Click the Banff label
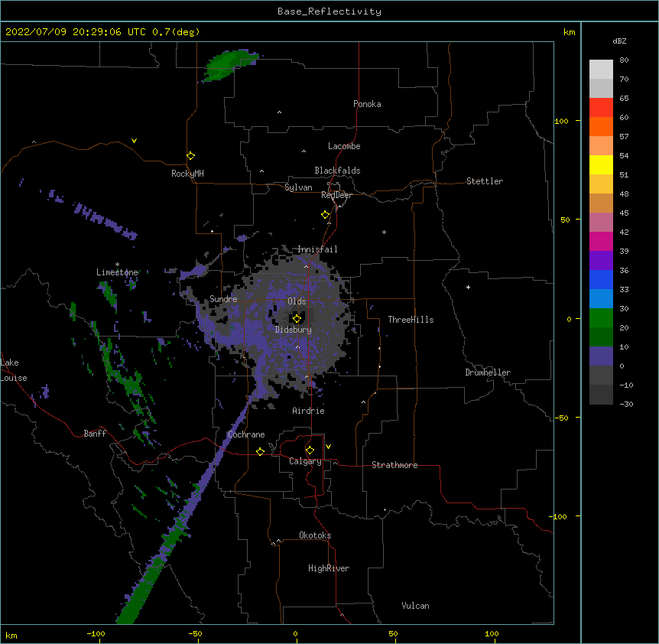The image size is (659, 644). pos(95,434)
